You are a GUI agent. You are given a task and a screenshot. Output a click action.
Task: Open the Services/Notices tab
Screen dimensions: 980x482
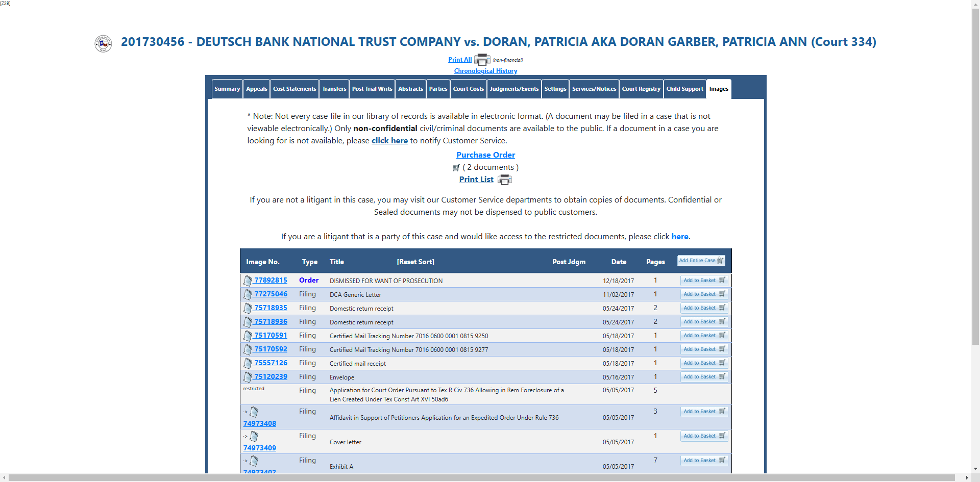pyautogui.click(x=594, y=89)
